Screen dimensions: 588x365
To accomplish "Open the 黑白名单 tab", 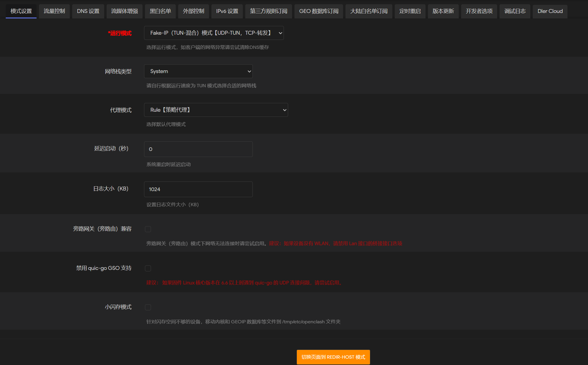I will (x=160, y=11).
